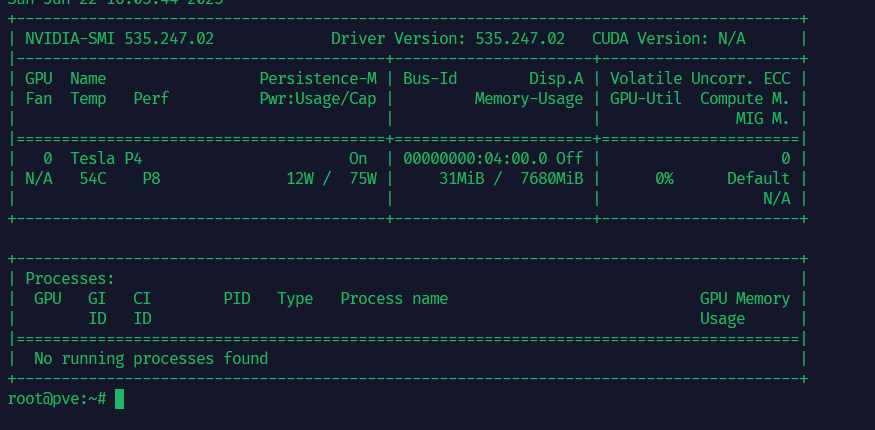The height and width of the screenshot is (430, 875).
Task: Click the PID column header
Action: pos(237,299)
